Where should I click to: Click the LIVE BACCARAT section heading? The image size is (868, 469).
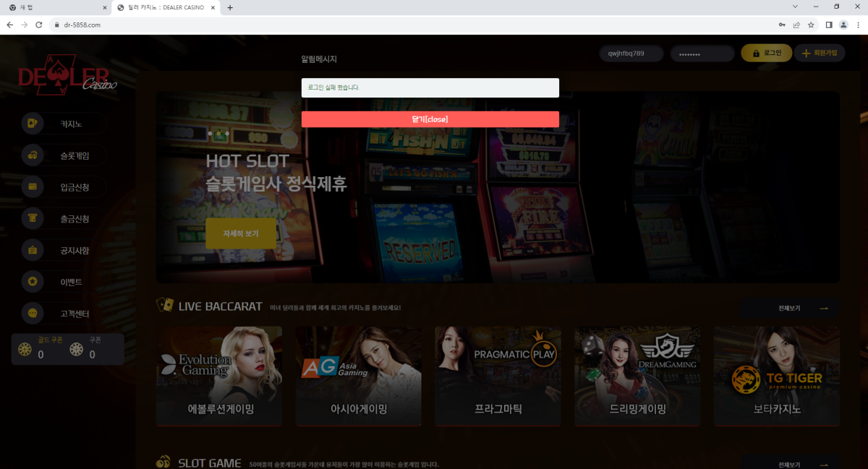[x=220, y=306]
